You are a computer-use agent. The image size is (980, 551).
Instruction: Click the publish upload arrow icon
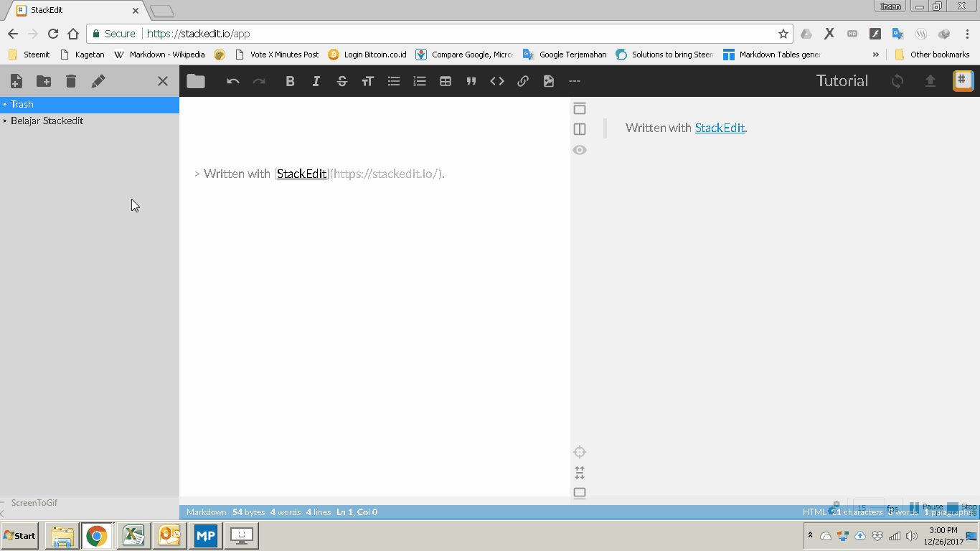point(930,81)
